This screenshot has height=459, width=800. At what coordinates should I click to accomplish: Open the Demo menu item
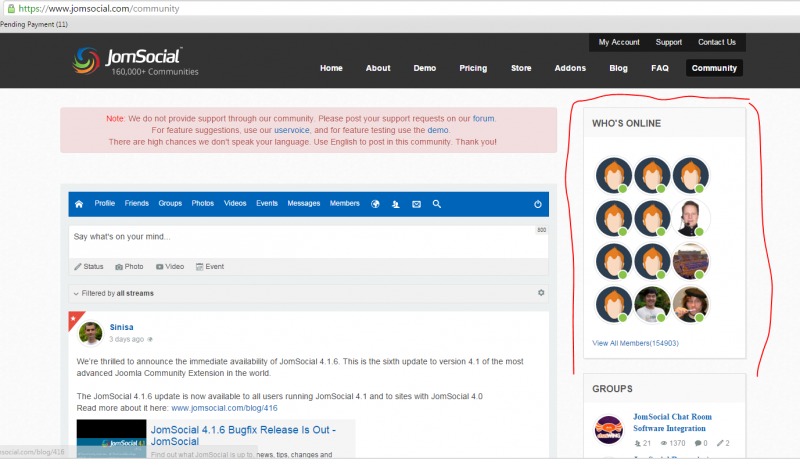pos(424,68)
